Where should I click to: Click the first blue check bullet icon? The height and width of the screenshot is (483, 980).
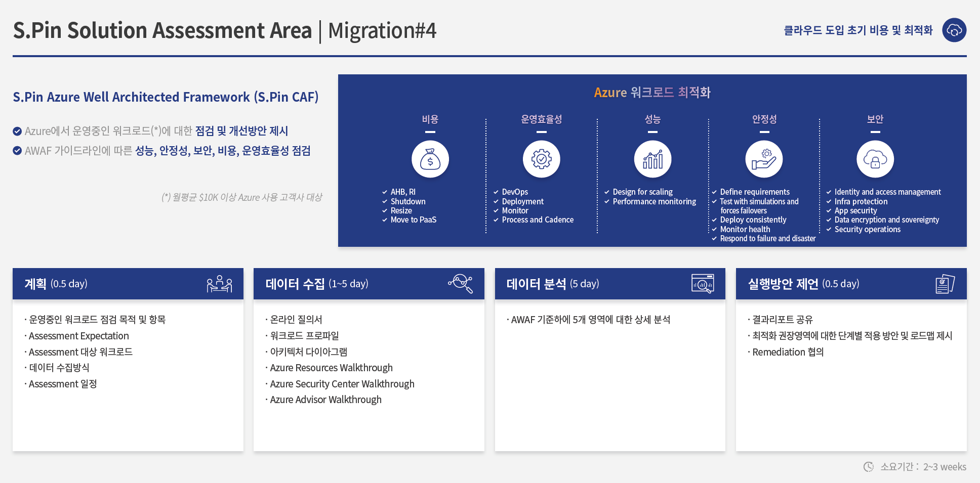17,131
